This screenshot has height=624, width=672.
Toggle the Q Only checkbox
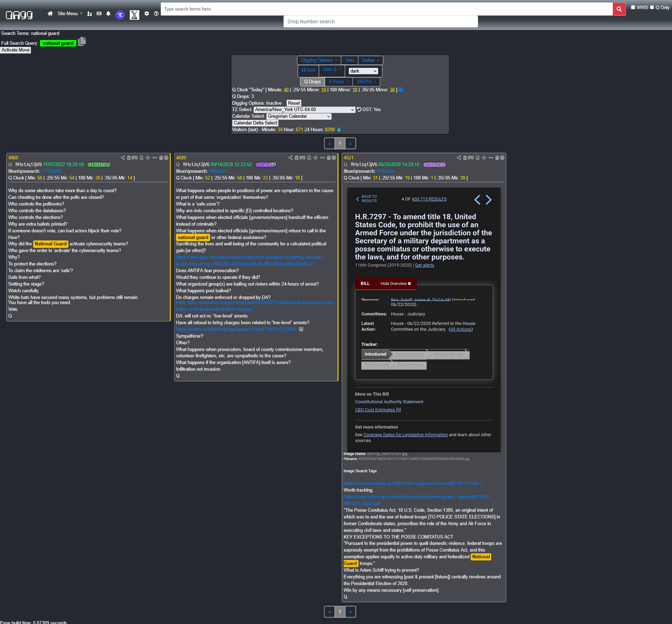coord(652,7)
